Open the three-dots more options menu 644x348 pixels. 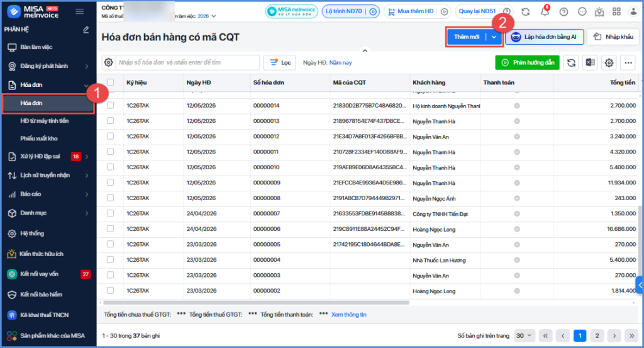628,62
